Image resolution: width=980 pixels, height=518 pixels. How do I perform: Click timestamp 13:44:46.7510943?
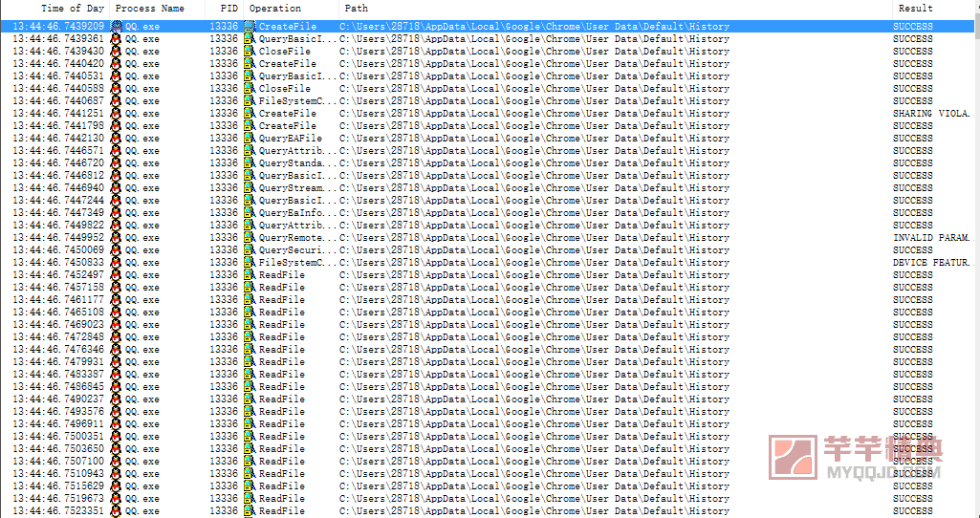click(x=58, y=474)
